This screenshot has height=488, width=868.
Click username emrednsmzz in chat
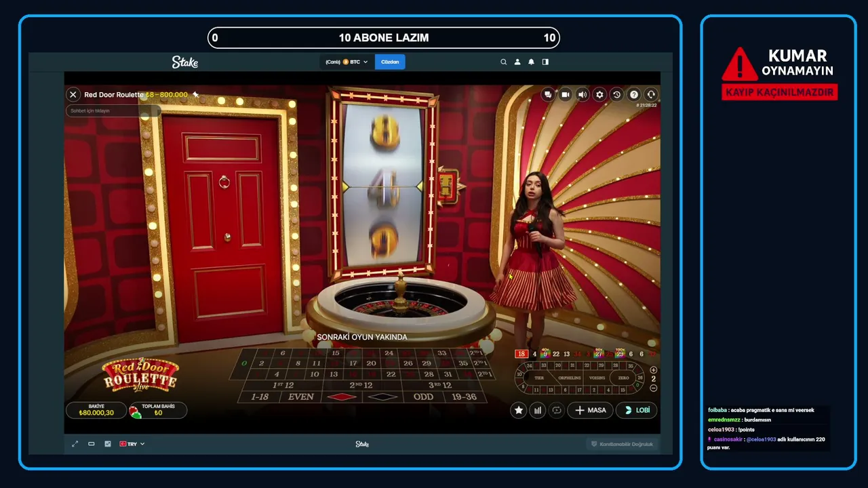point(724,420)
